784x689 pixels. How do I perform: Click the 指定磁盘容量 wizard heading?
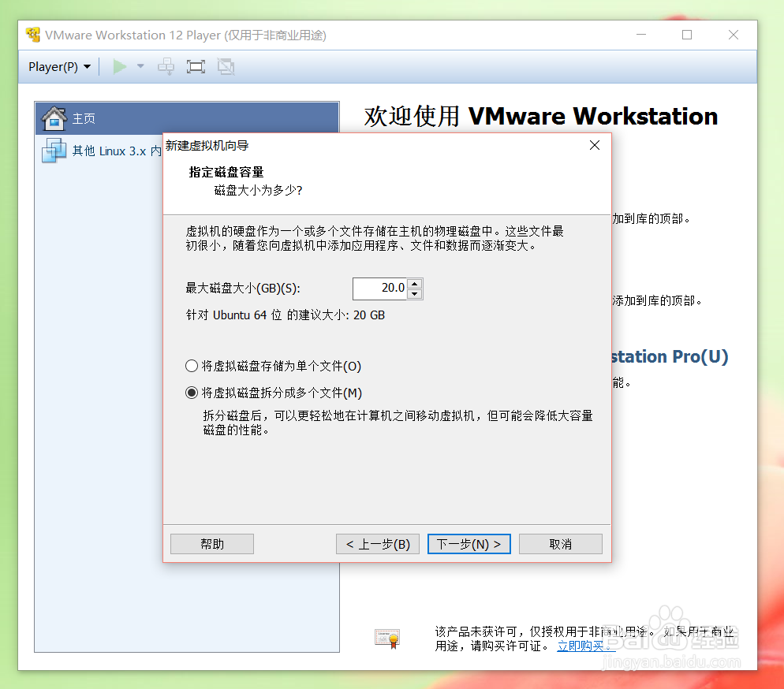226,173
